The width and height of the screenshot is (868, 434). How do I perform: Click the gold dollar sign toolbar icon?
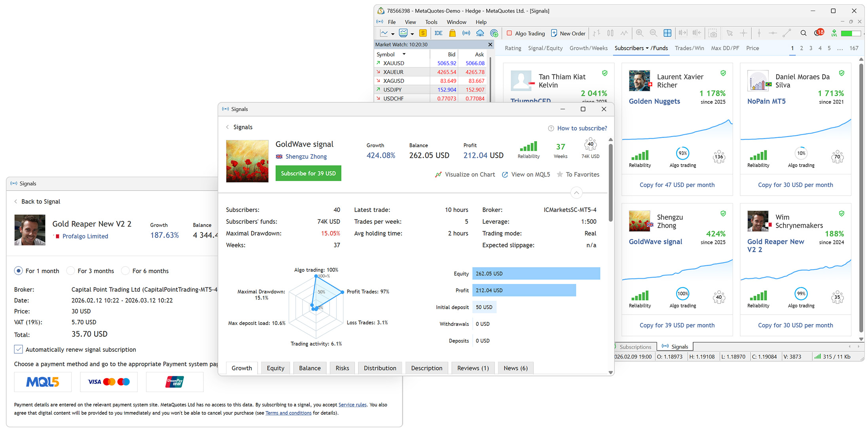423,33
